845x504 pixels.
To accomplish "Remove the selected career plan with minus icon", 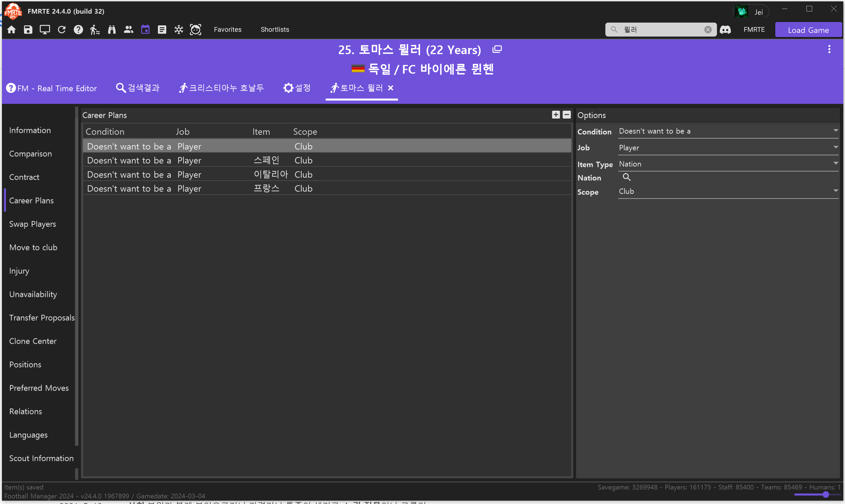I will (x=567, y=115).
